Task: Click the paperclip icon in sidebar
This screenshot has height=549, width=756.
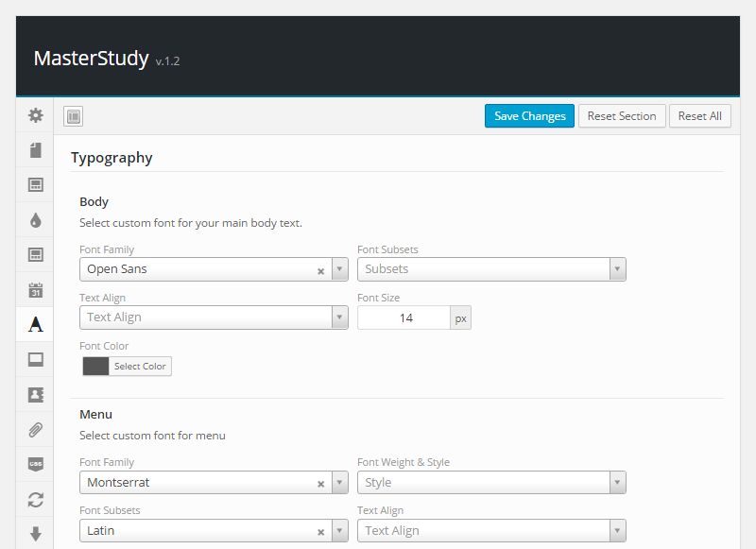Action: point(35,429)
